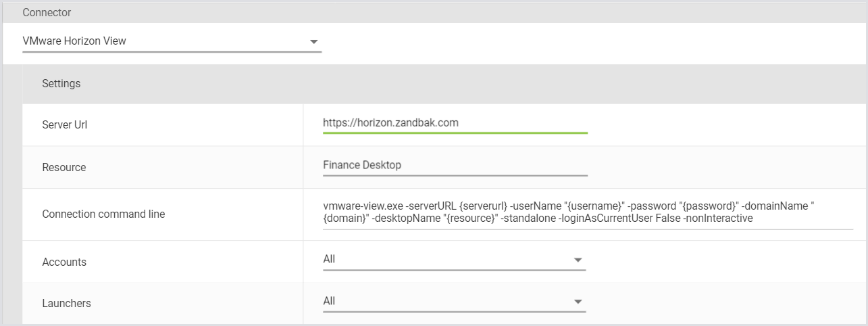This screenshot has width=868, height=326.
Task: Click the Resource row label
Action: (x=64, y=167)
